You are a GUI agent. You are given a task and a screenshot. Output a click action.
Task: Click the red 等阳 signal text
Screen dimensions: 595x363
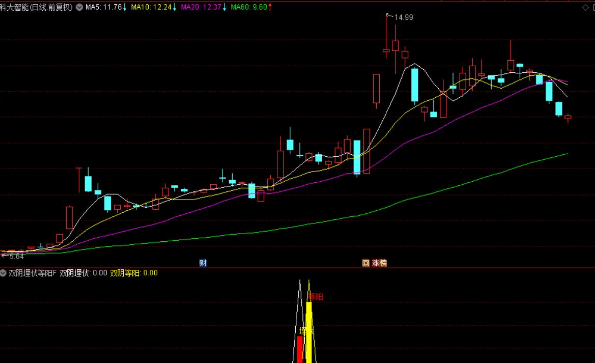pyautogui.click(x=316, y=297)
